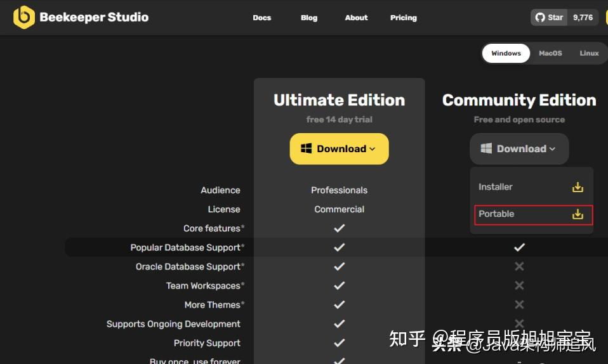Click the Beekeeper Studio hexagon logo icon
Screen dimensions: 608x364
coord(23,17)
